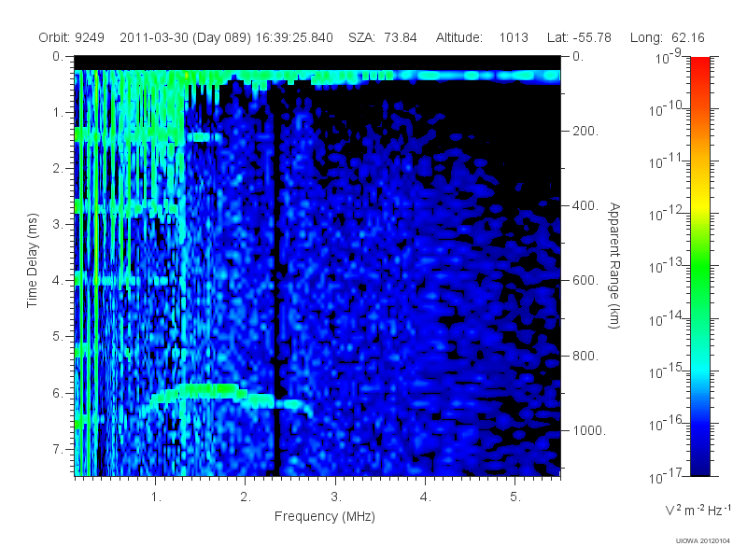The image size is (747, 560).
Task: Click the bright horizontal band at plot top
Action: click(317, 76)
